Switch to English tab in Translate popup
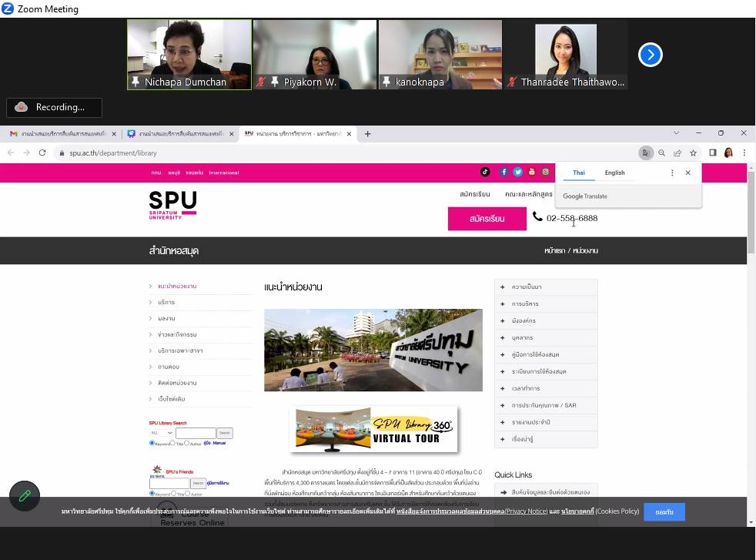756x560 pixels. [x=614, y=173]
